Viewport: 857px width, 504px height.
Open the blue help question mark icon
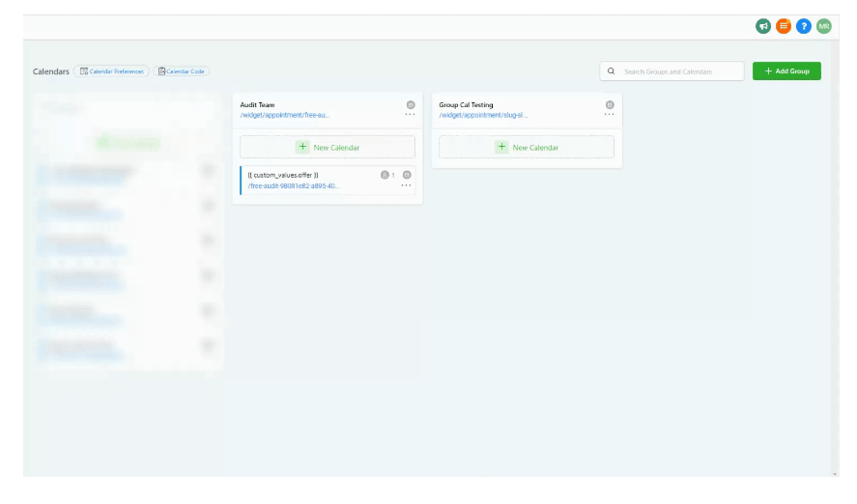(x=804, y=26)
